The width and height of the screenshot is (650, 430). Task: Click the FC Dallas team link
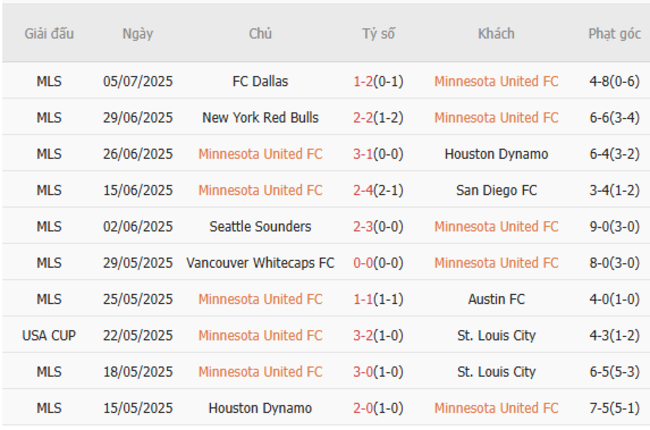(260, 81)
